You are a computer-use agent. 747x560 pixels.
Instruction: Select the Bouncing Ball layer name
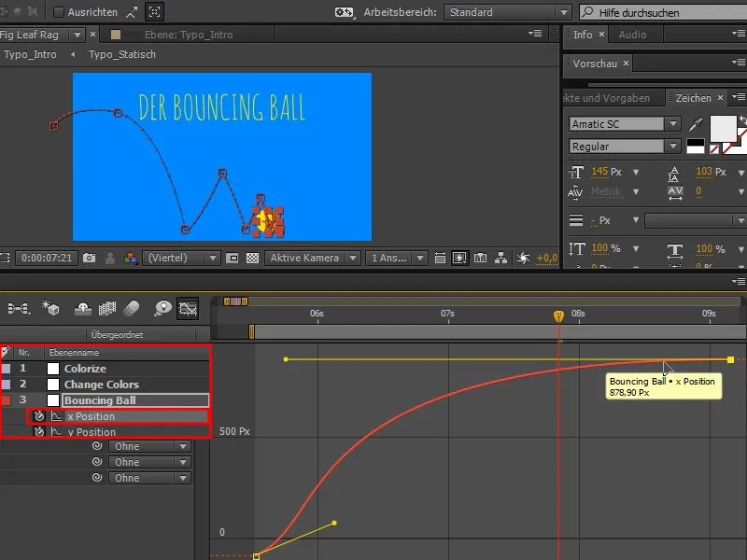(x=100, y=400)
